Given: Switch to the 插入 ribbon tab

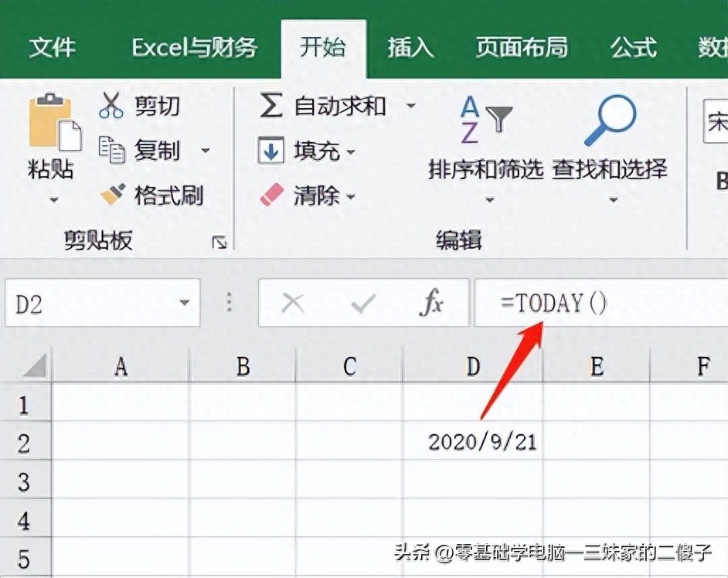Looking at the screenshot, I should point(410,48).
